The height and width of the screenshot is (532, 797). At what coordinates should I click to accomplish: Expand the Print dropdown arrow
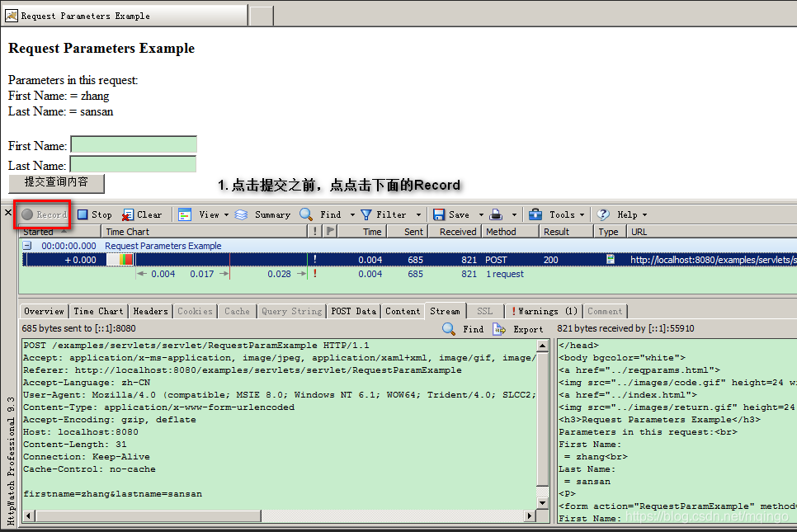pyautogui.click(x=514, y=215)
